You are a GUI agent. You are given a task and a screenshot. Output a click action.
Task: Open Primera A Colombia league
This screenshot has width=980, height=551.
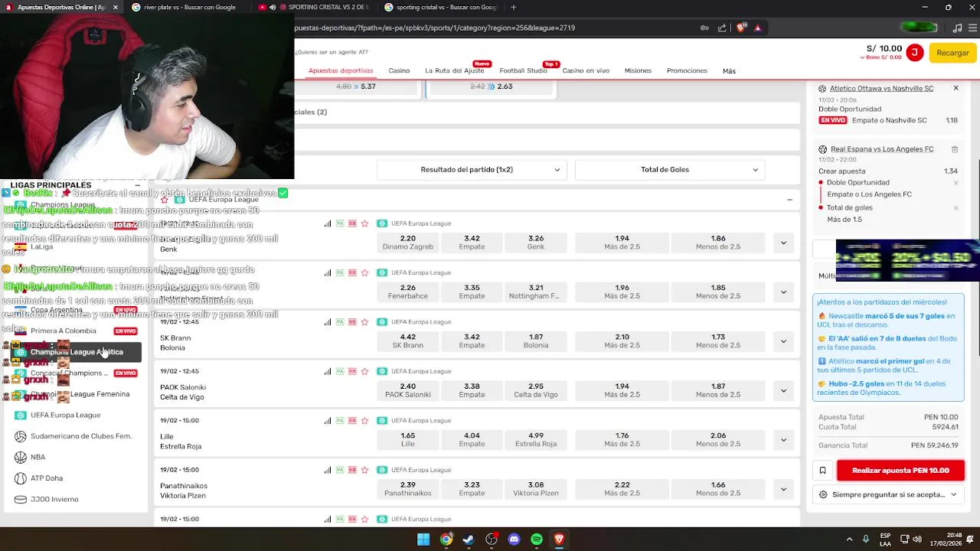64,331
